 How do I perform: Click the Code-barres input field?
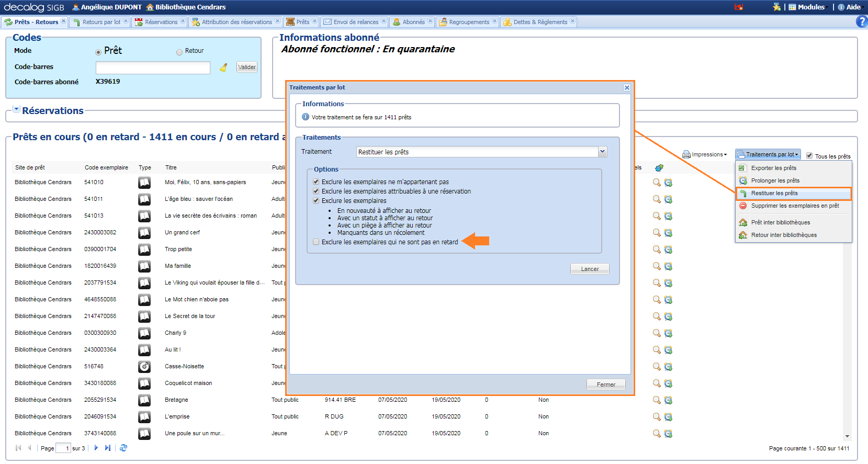[x=153, y=67]
